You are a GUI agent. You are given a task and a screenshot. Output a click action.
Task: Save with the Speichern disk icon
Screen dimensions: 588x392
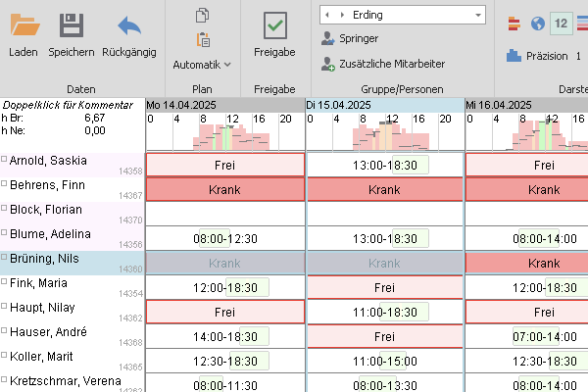pyautogui.click(x=72, y=25)
